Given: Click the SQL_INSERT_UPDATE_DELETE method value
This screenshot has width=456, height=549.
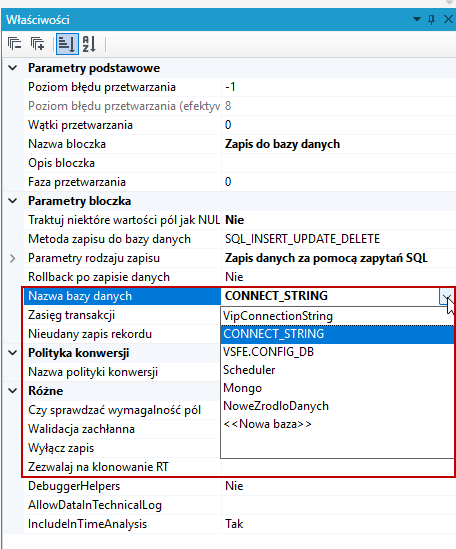Looking at the screenshot, I should click(x=339, y=239).
